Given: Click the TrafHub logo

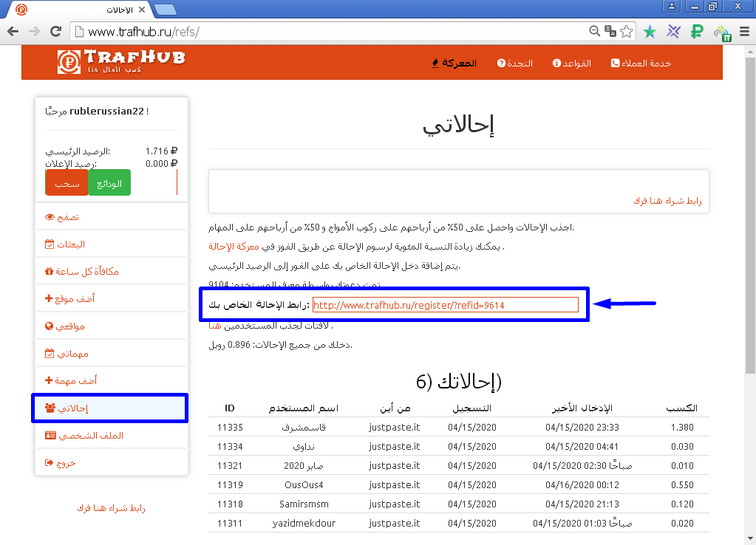Looking at the screenshot, I should coord(121,62).
